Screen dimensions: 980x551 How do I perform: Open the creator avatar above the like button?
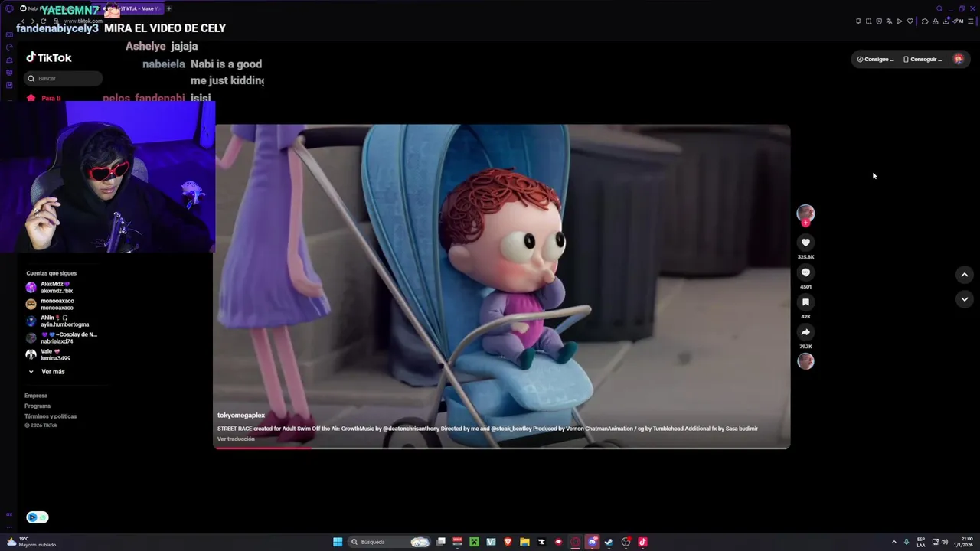805,214
